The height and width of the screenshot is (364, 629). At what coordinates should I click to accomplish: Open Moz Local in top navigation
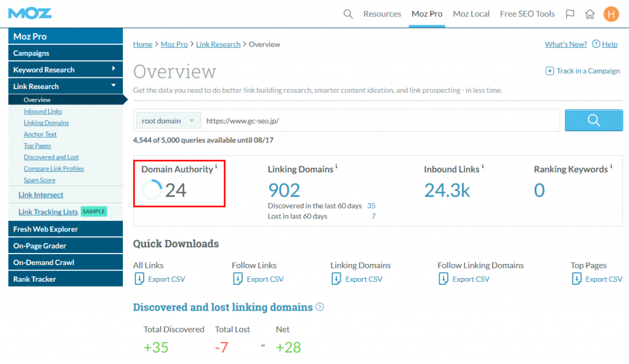tap(471, 14)
